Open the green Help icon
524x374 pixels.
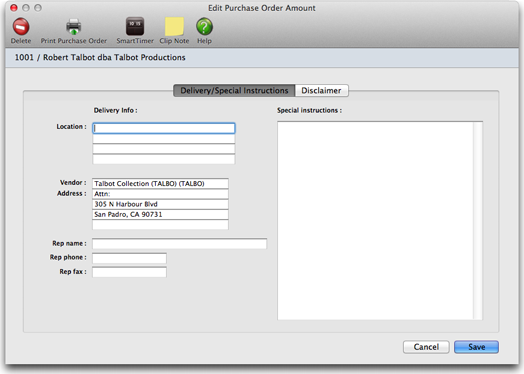204,27
